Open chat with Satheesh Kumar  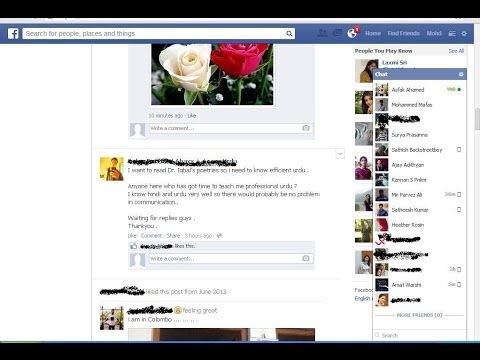pyautogui.click(x=419, y=210)
